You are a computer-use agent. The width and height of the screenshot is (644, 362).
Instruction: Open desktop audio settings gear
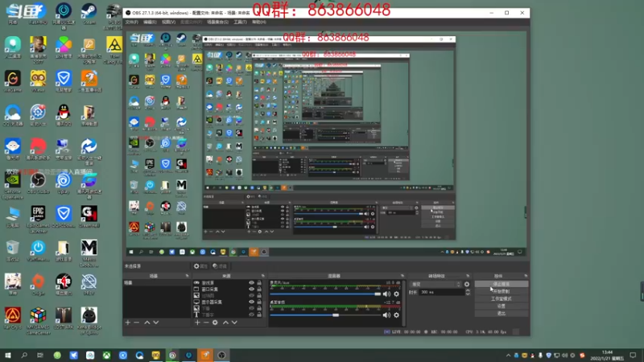pos(396,315)
